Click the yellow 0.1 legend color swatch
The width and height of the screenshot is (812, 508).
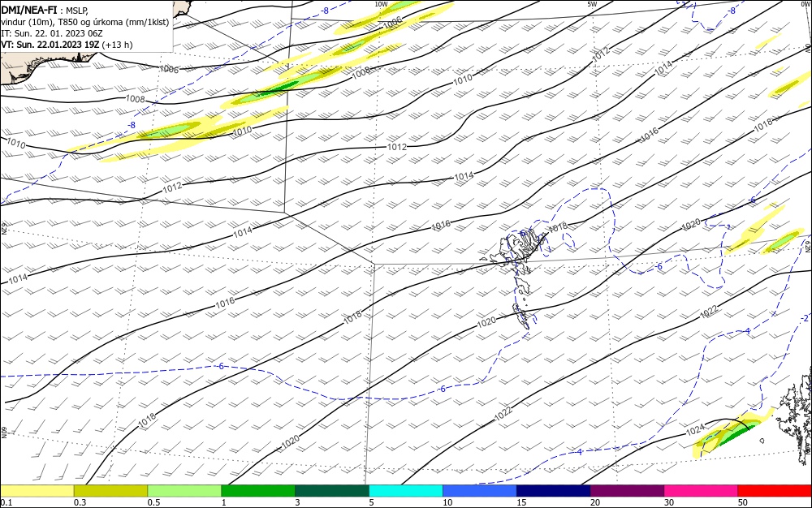37,491
